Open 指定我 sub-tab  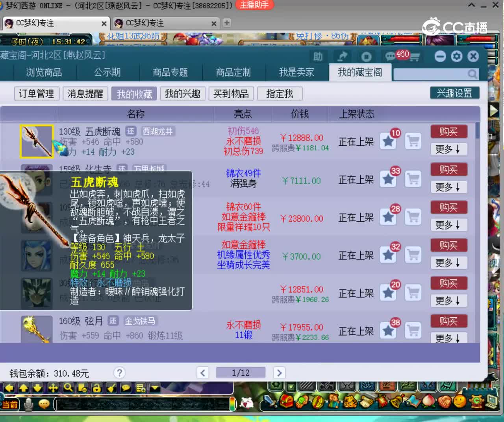pyautogui.click(x=280, y=94)
